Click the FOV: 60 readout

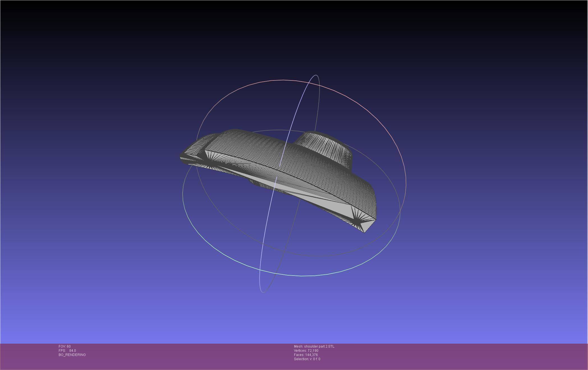tap(65, 346)
